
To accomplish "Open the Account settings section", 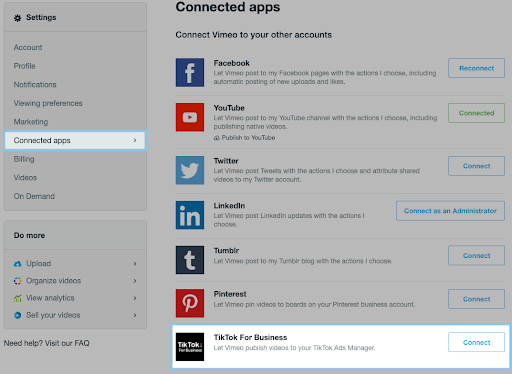I will [x=28, y=47].
